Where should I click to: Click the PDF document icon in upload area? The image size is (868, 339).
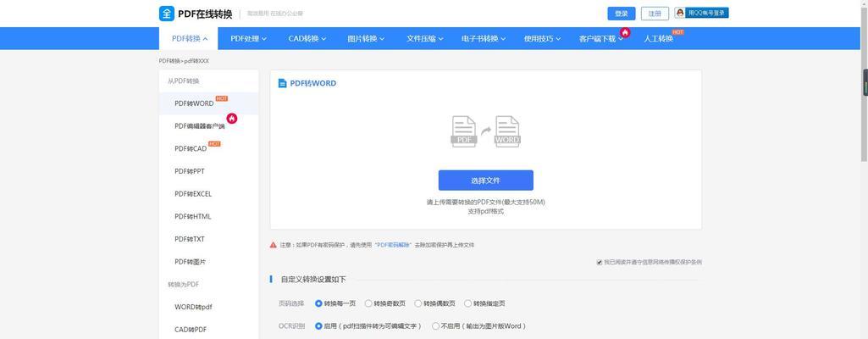click(x=463, y=131)
